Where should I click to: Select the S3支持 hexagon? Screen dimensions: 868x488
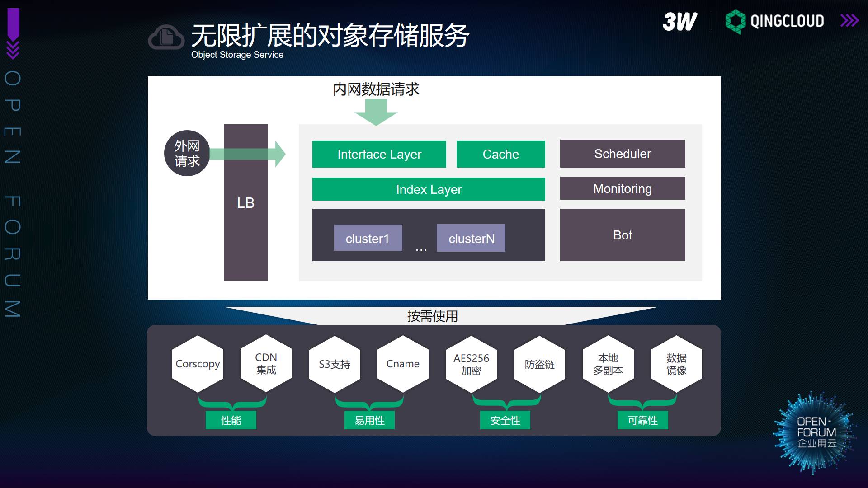click(335, 364)
